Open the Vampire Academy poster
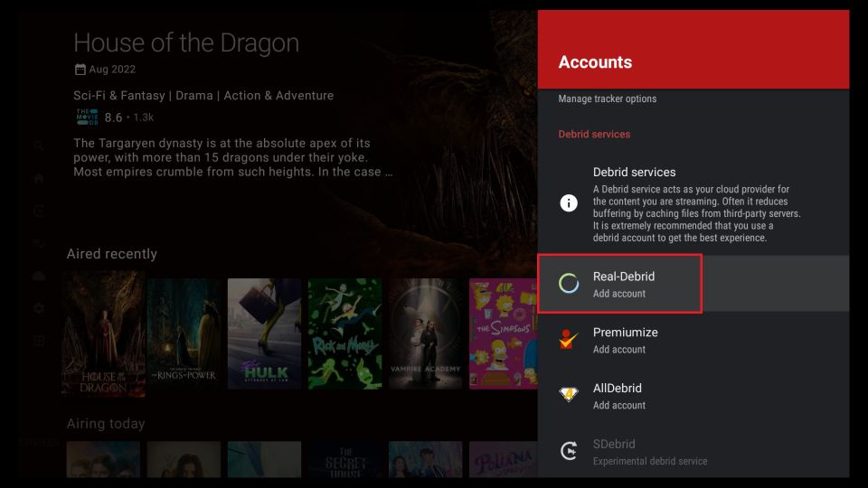Image resolution: width=868 pixels, height=488 pixels. pyautogui.click(x=425, y=333)
